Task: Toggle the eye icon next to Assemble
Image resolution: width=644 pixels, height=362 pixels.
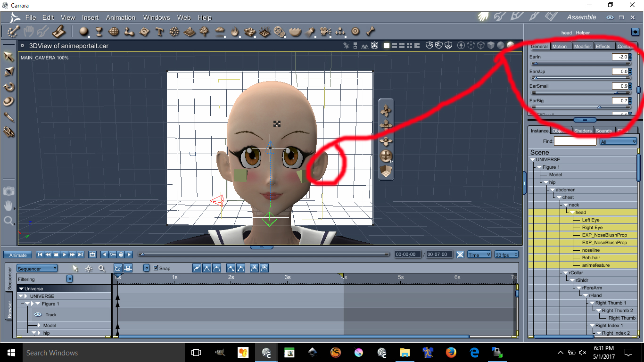Action: point(610,17)
